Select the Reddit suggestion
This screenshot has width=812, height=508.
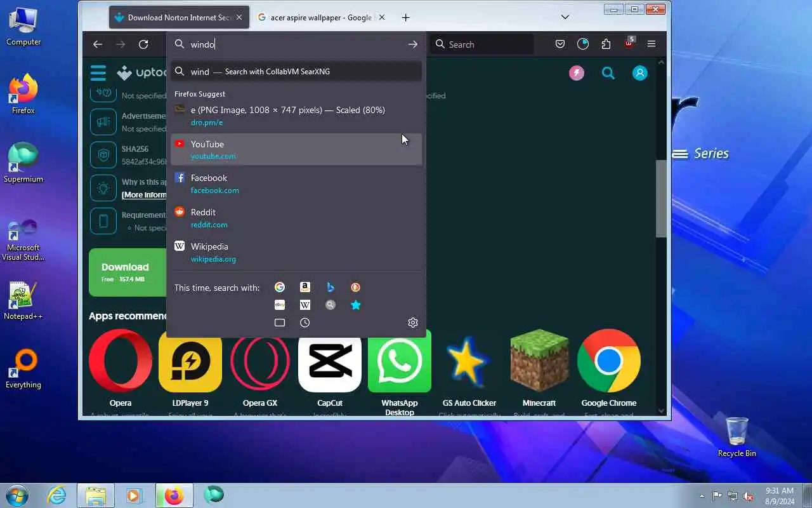(296, 218)
